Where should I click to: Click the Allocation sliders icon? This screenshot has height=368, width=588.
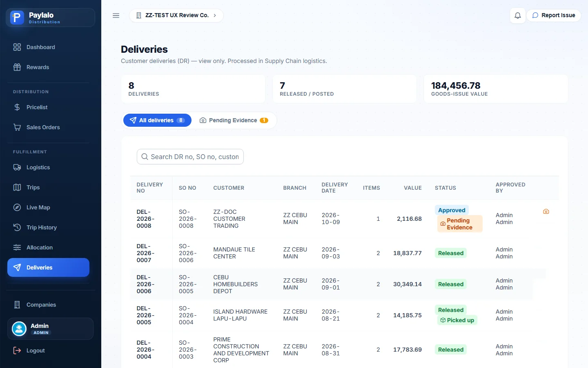[x=17, y=247]
